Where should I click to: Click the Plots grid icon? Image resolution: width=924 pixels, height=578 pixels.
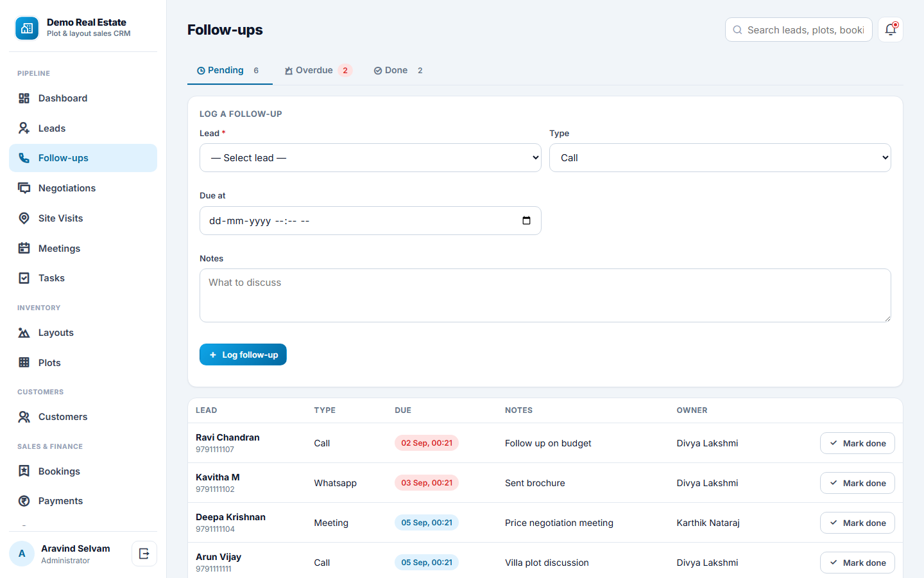24,363
